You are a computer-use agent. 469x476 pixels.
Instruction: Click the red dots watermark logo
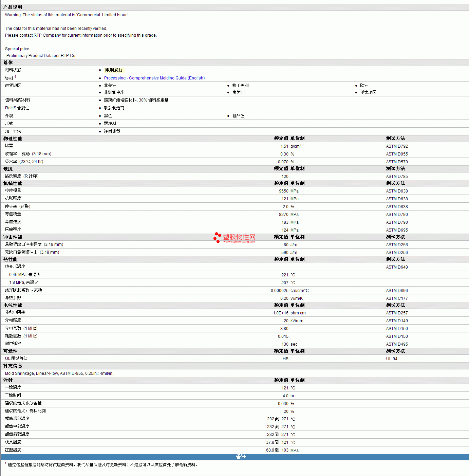click(217, 237)
